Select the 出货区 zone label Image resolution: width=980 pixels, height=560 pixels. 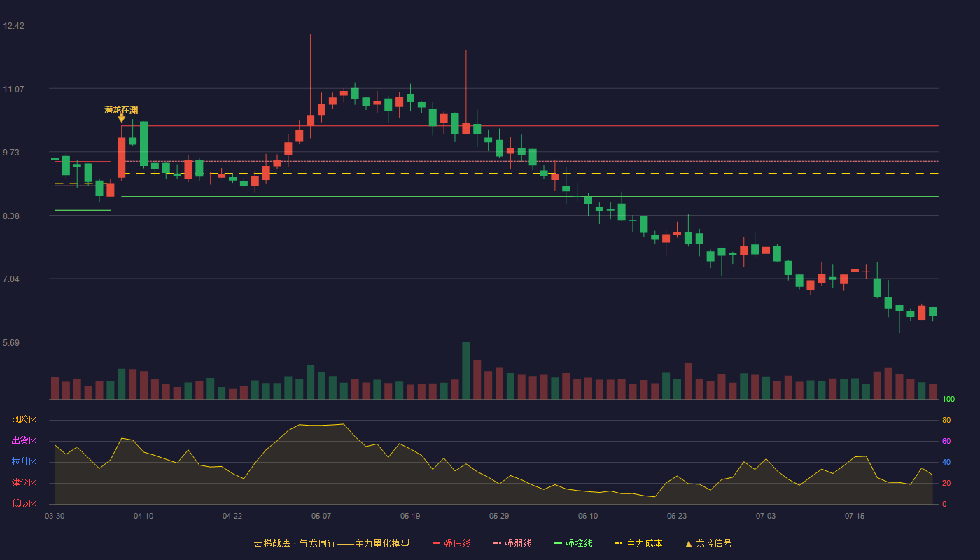[24, 441]
